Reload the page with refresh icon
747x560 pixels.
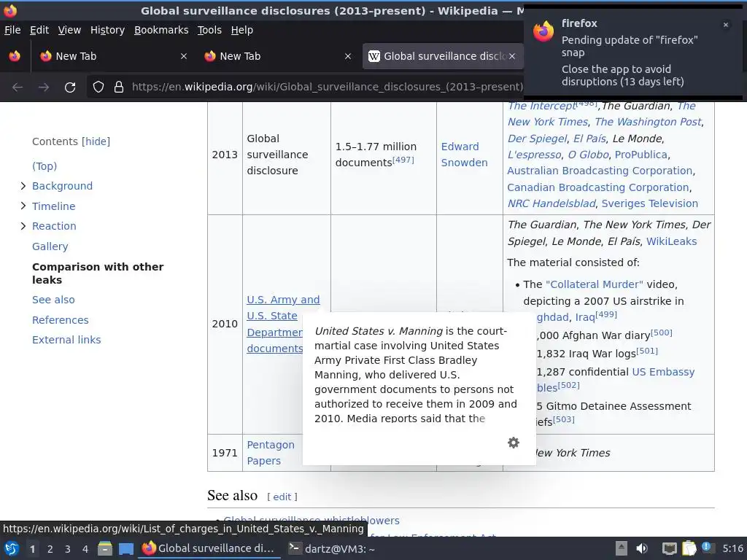[x=70, y=87]
